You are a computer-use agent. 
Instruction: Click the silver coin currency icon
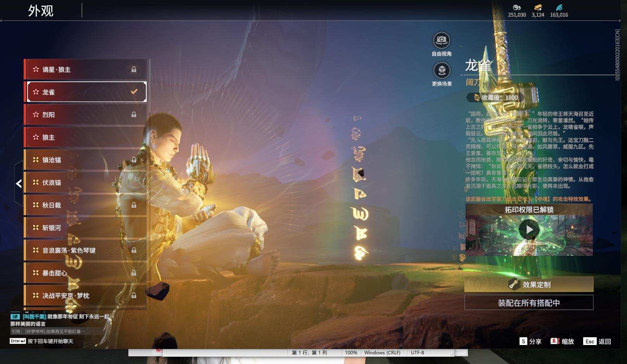[x=517, y=7]
